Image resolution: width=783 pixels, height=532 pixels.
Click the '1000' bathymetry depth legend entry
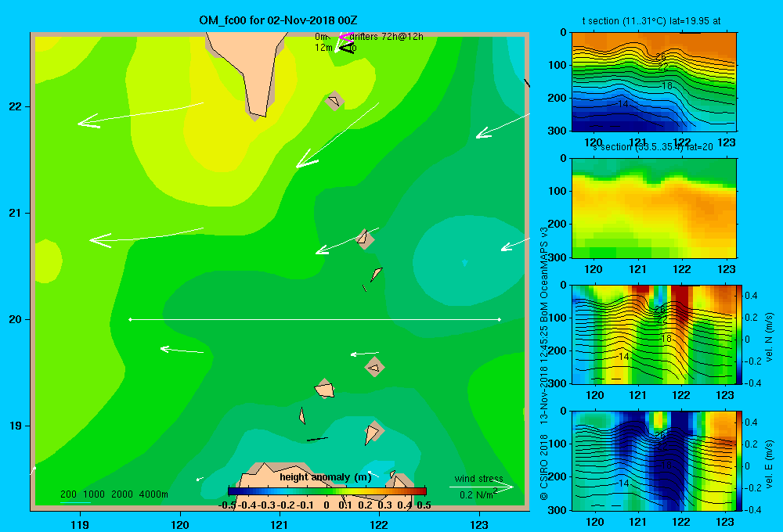(x=94, y=494)
